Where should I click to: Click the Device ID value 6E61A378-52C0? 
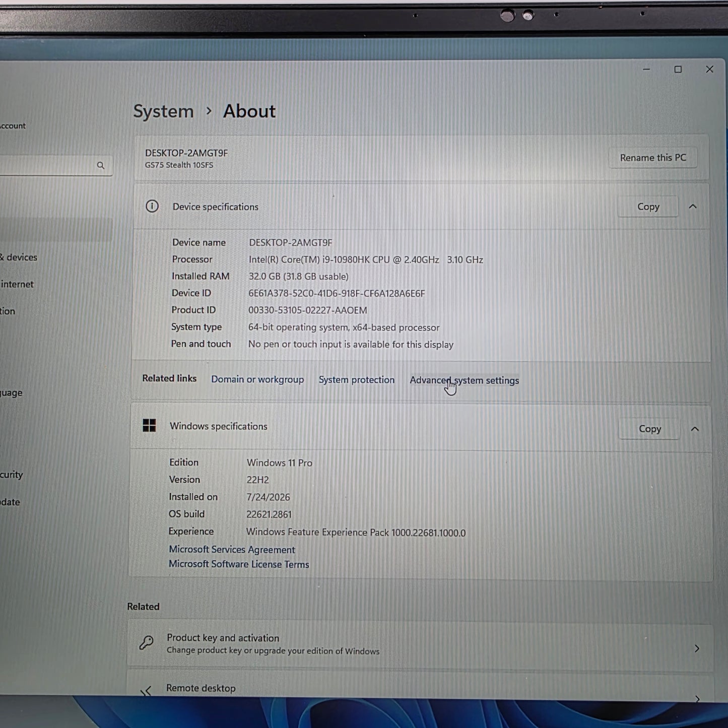(337, 293)
